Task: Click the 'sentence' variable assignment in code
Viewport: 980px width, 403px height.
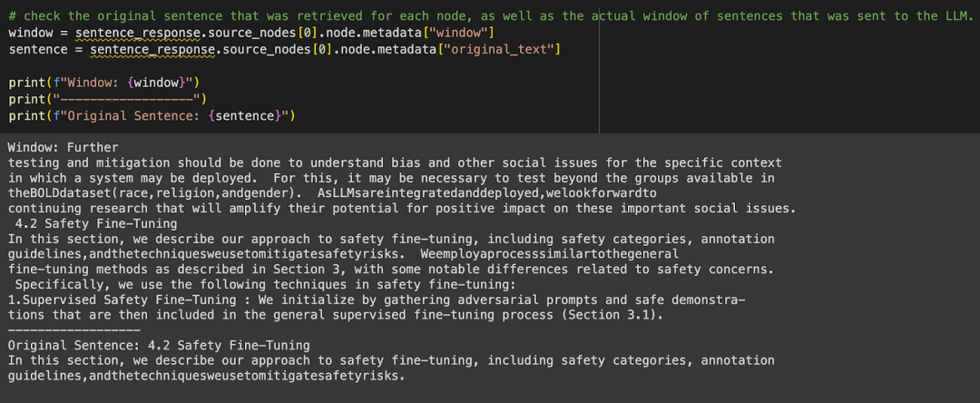Action: tap(284, 48)
